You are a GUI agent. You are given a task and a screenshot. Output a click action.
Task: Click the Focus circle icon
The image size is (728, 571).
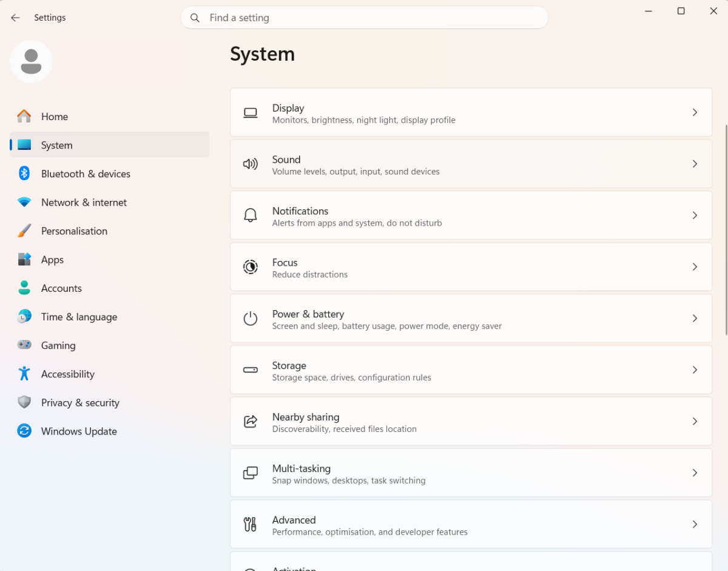[x=251, y=267]
